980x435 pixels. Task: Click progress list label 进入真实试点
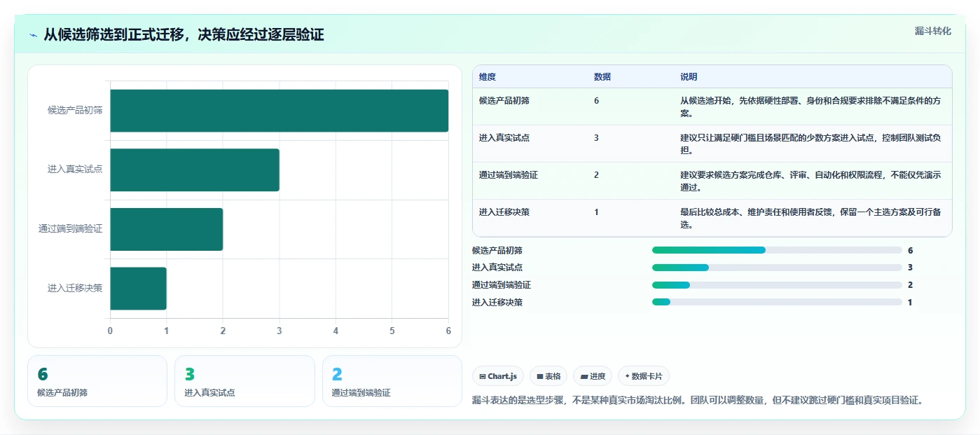(x=497, y=268)
